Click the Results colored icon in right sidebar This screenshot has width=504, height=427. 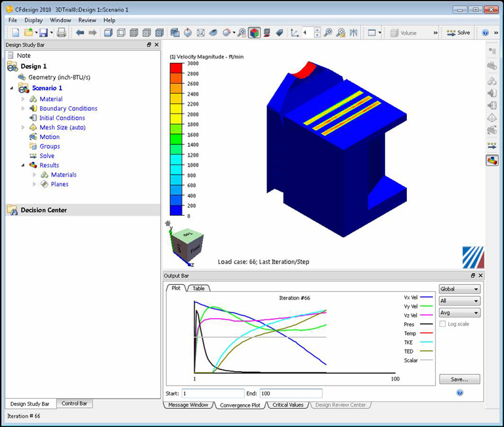492,160
